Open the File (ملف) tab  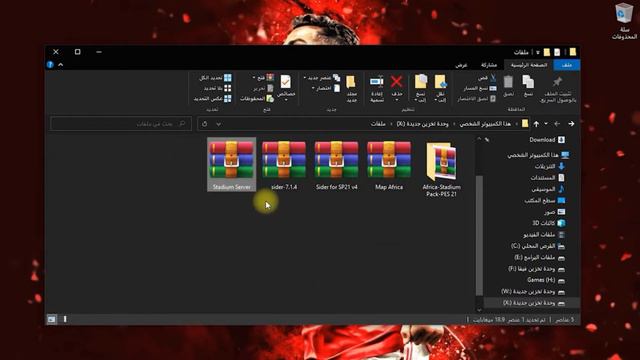tap(567, 65)
